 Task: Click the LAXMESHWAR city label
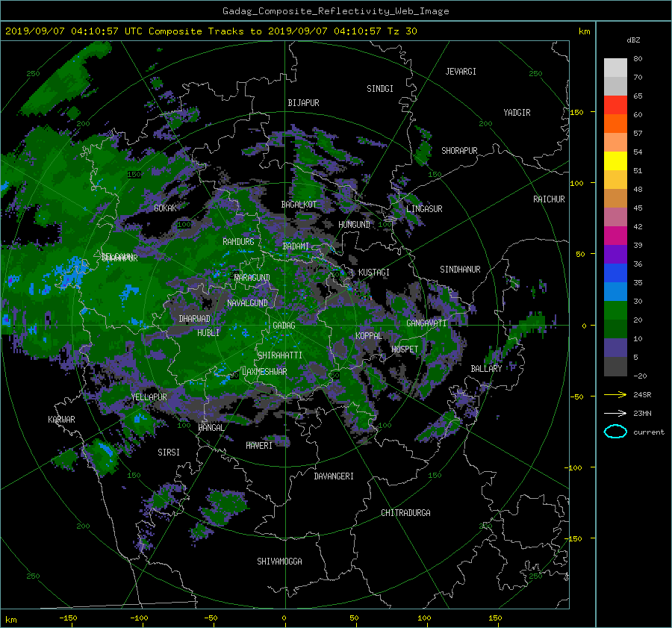(x=264, y=372)
